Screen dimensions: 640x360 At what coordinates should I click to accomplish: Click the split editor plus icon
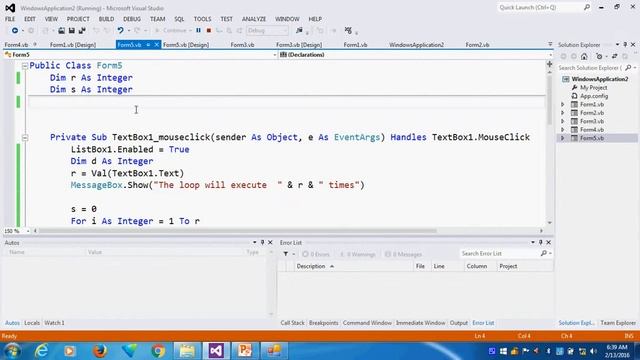549,64
